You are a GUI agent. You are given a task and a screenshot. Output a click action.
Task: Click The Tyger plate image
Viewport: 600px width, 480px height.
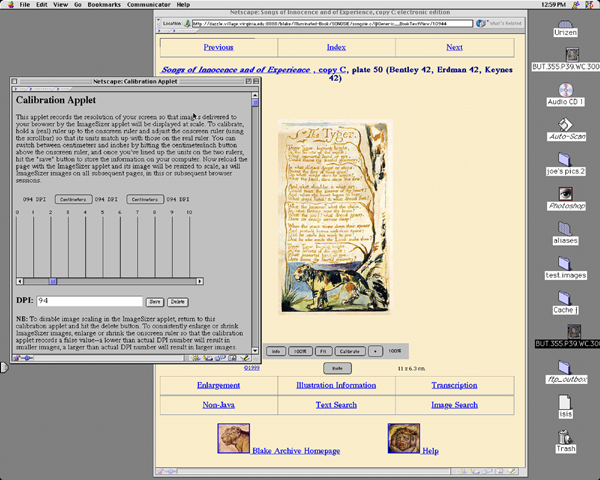335,216
